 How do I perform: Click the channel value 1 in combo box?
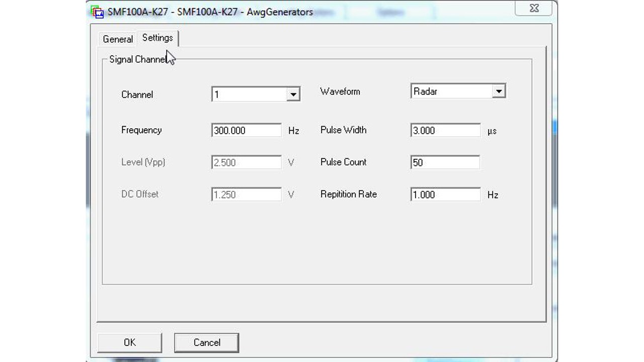click(x=217, y=95)
